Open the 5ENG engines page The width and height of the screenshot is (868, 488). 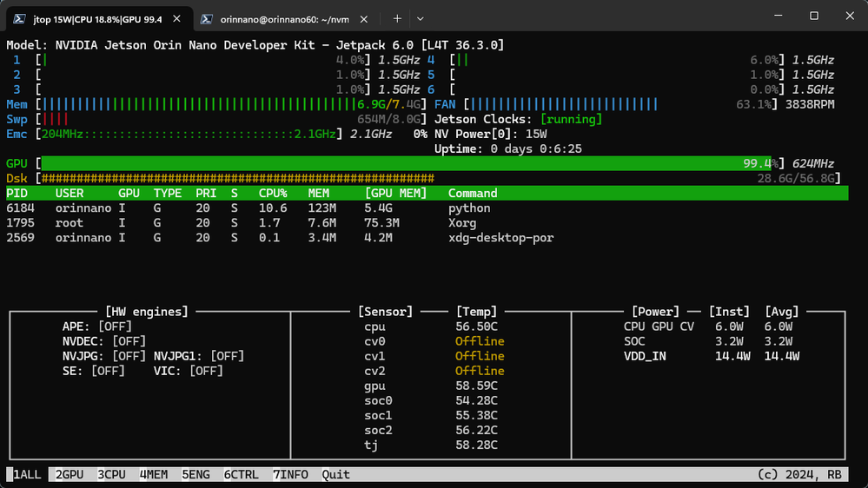(x=195, y=475)
